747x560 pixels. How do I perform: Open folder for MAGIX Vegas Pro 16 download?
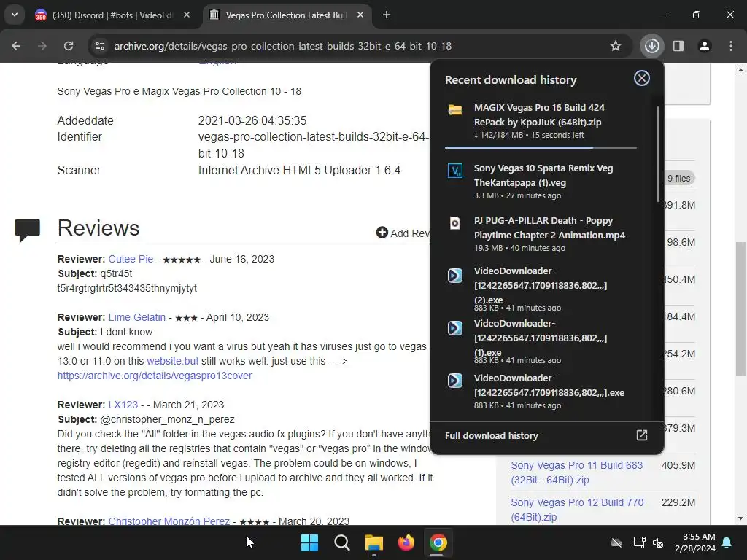click(455, 110)
